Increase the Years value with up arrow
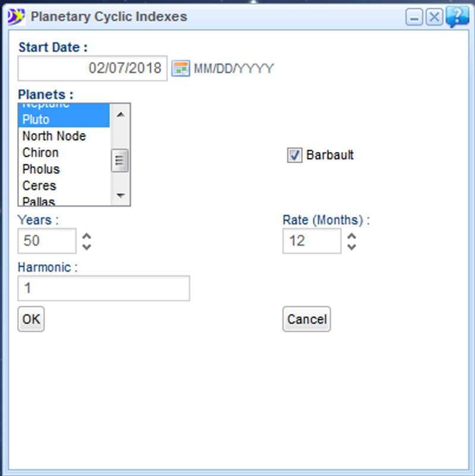This screenshot has height=476, width=475. tap(87, 235)
